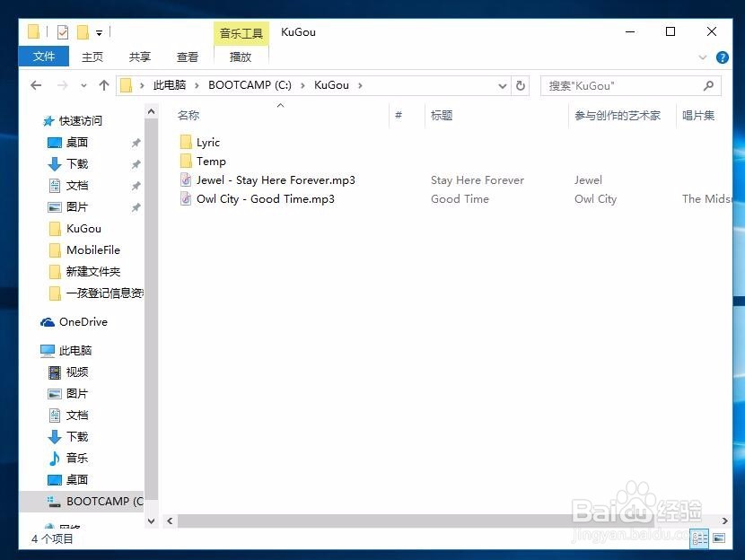
Task: Expand the ribbon with the chevron arrow
Action: point(703,57)
